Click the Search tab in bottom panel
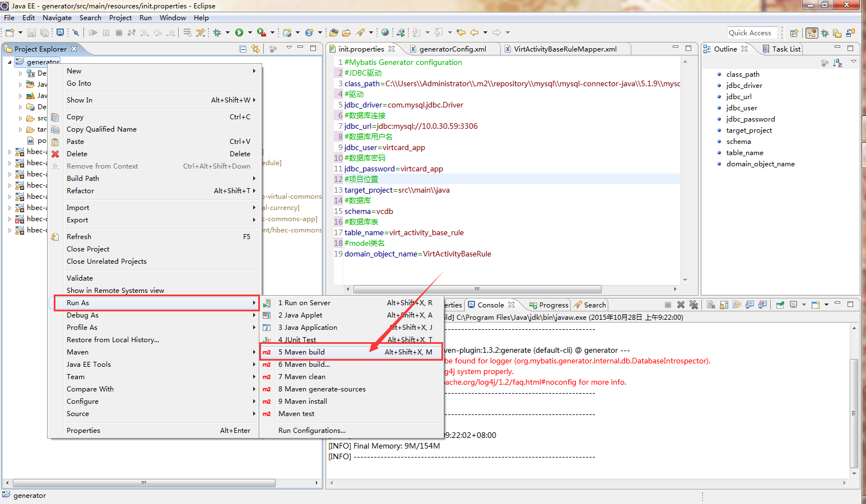 pyautogui.click(x=590, y=305)
